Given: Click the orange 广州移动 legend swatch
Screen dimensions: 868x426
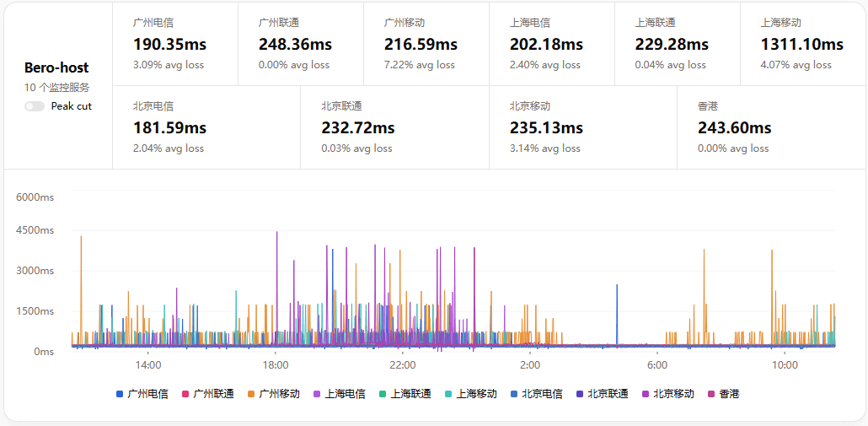Looking at the screenshot, I should click(252, 394).
